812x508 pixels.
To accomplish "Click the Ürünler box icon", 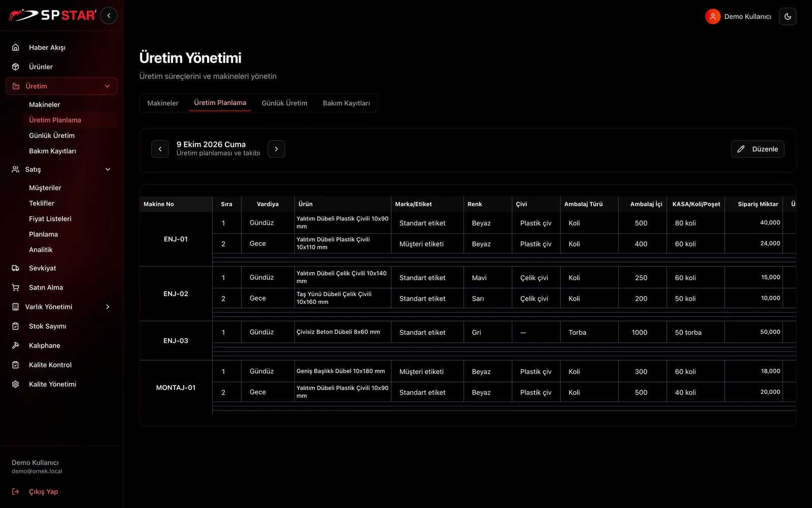I will 16,67.
